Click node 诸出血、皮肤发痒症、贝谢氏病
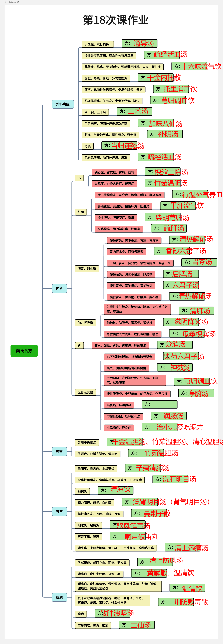The image size is (223, 644). coord(99,574)
